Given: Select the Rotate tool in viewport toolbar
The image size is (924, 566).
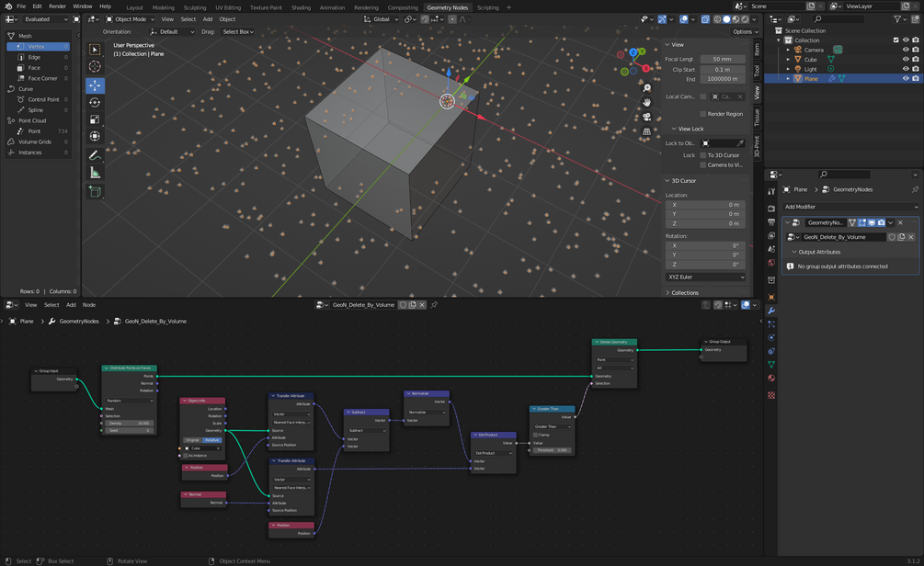Looking at the screenshot, I should point(95,103).
